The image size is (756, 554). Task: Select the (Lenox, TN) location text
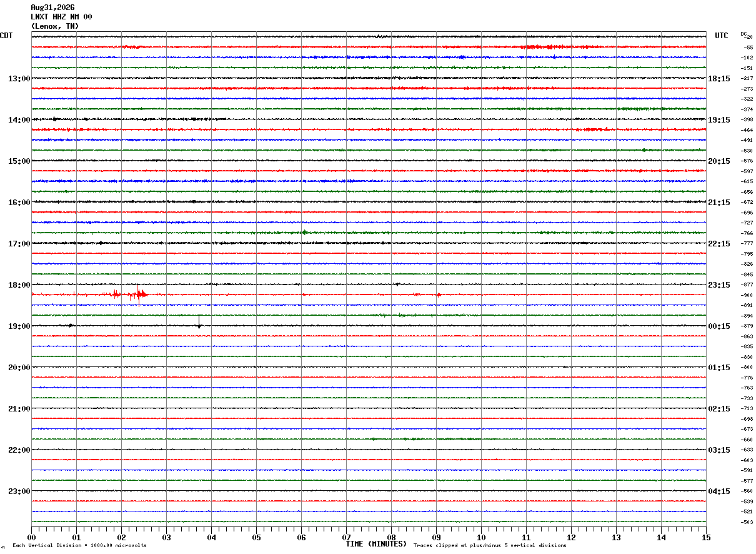point(55,26)
